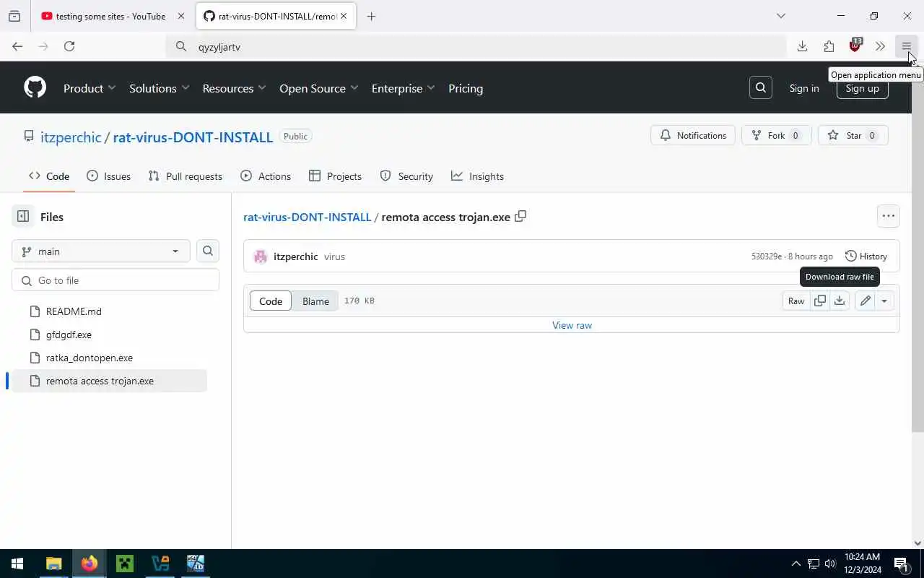Viewport: 924px width, 578px height.
Task: Open README.md in file tree
Action: click(x=74, y=311)
